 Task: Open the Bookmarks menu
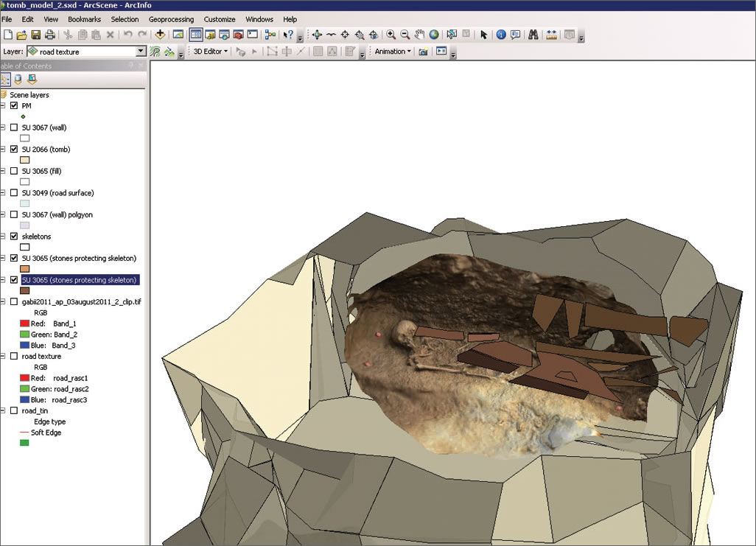tap(85, 19)
